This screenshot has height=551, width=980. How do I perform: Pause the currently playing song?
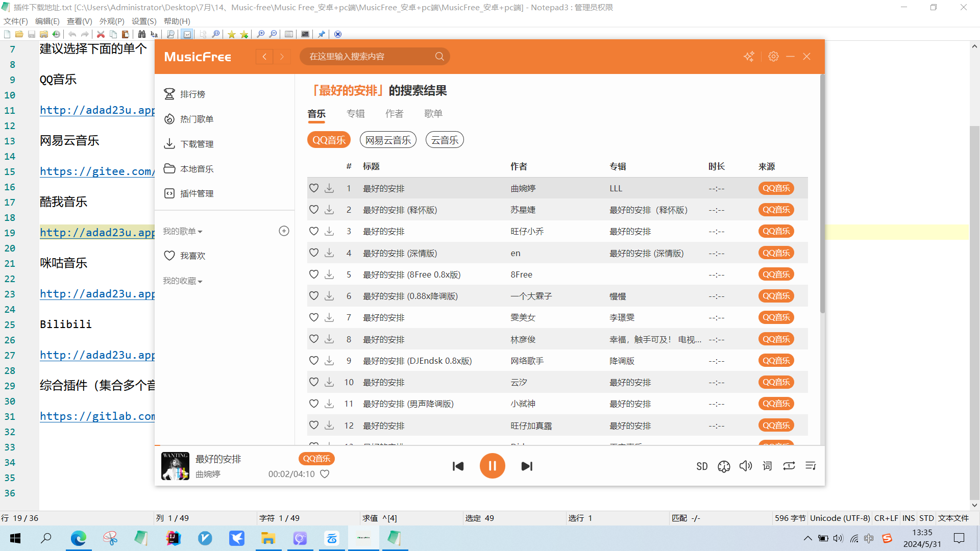(x=492, y=466)
